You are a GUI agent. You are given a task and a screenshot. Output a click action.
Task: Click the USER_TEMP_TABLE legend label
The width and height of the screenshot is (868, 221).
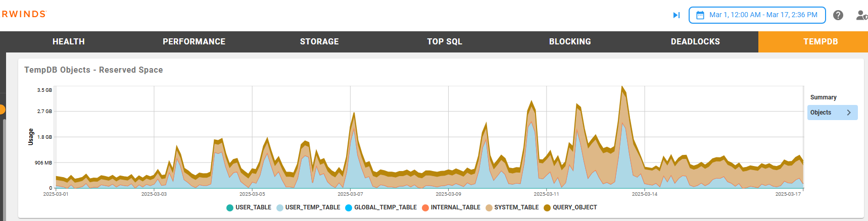[x=313, y=207]
